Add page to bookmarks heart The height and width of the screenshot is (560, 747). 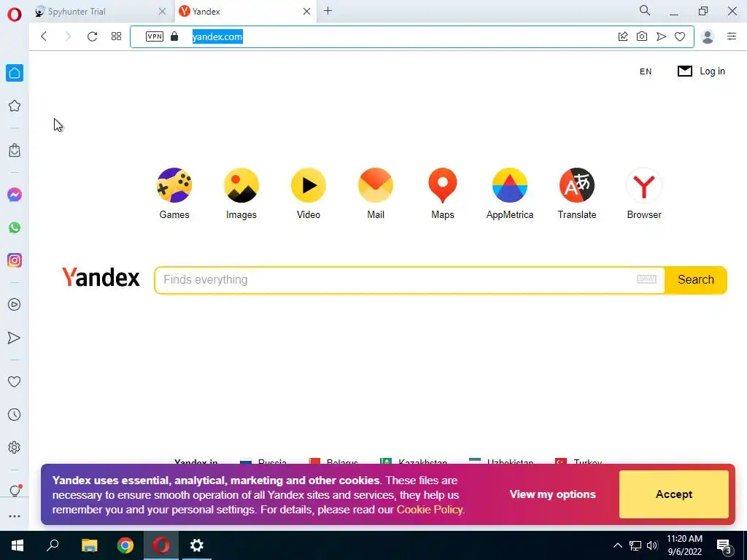[680, 36]
